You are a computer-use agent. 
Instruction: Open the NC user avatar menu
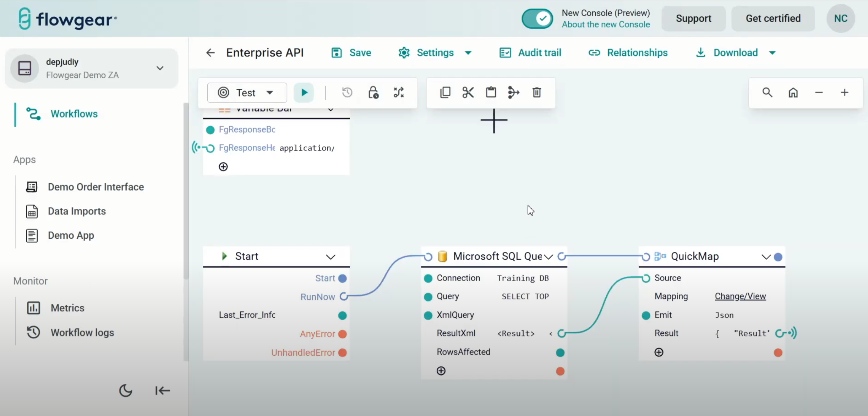coord(841,18)
